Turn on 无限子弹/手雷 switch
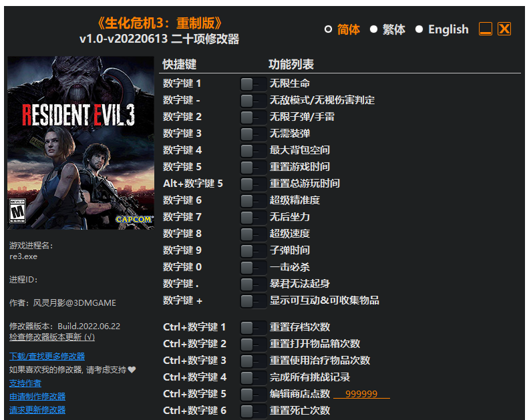 [x=253, y=117]
